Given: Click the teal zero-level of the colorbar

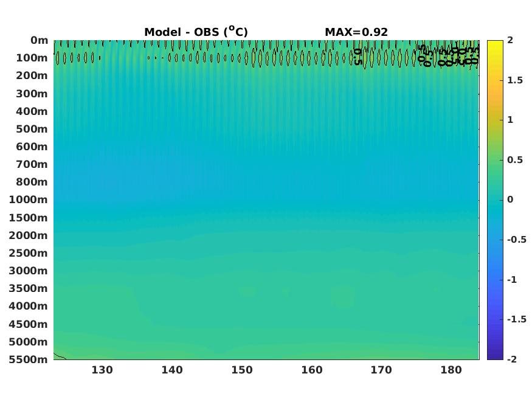Looking at the screenshot, I should pos(495,200).
